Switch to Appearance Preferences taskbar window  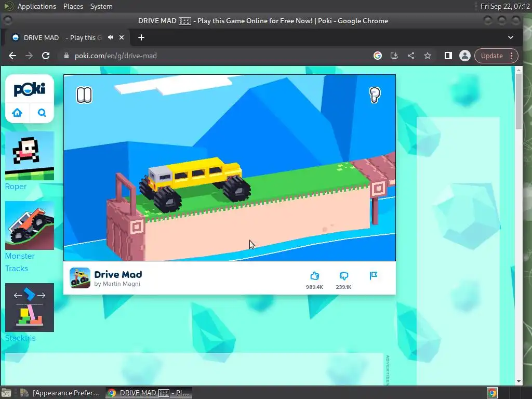pyautogui.click(x=60, y=393)
